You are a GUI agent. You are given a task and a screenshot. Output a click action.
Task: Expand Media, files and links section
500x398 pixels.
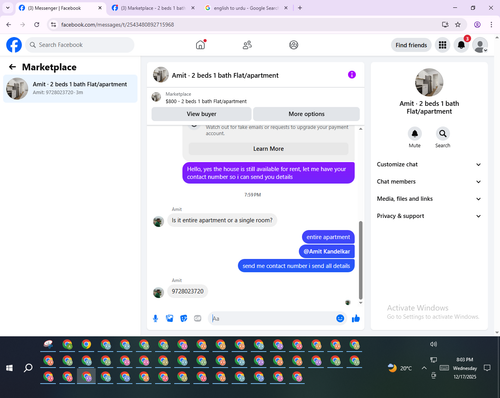[429, 199]
